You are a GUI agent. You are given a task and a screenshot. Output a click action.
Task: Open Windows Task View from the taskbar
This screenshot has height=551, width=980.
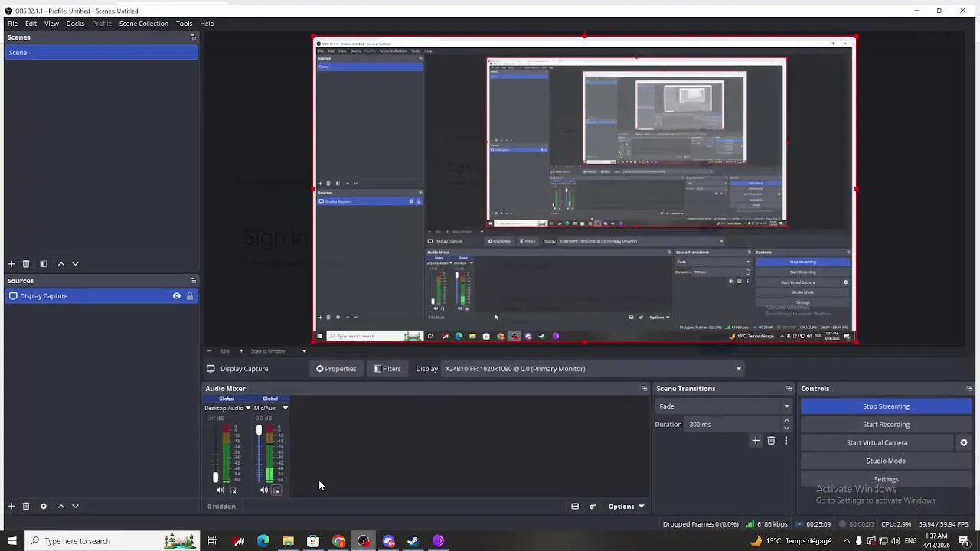click(x=212, y=541)
